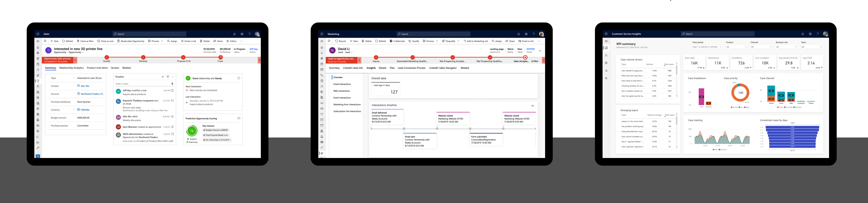Click Recalculate Opportunity in Sales command bar
Screen dimensions: 868x203
coord(131,41)
